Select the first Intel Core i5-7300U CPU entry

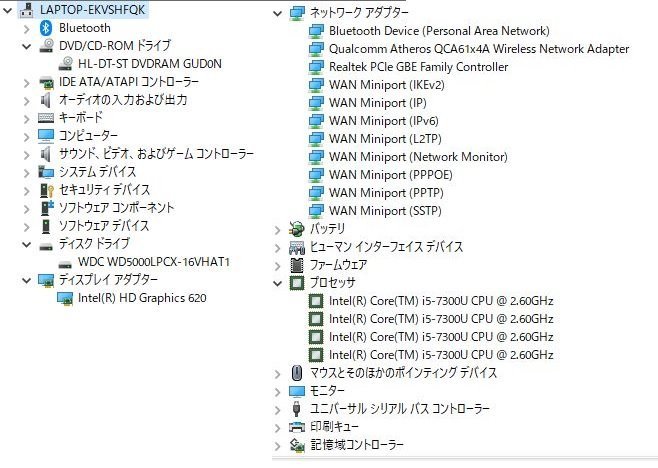441,301
